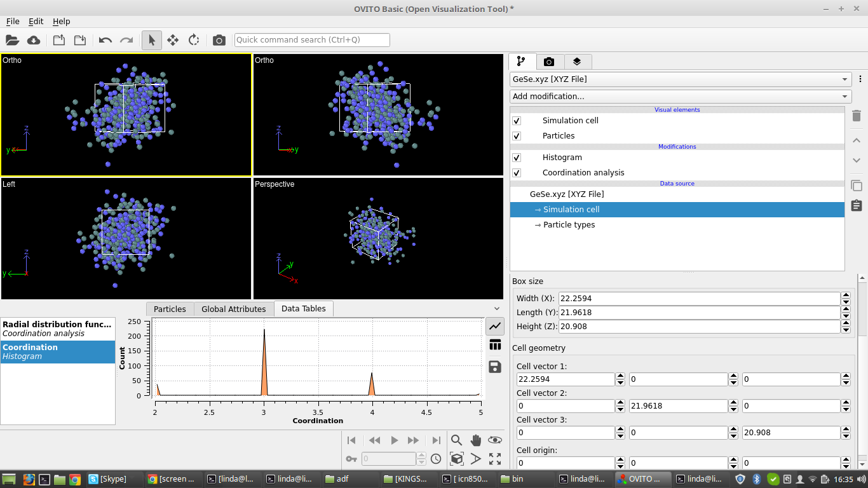
Task: Save the data plot using the disk icon
Action: [495, 367]
